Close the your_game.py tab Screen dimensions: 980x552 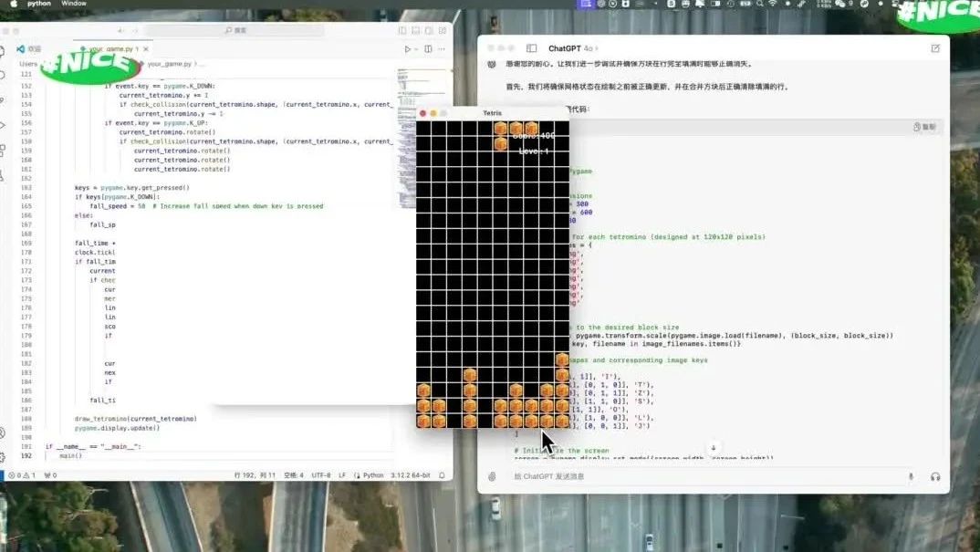click(146, 48)
